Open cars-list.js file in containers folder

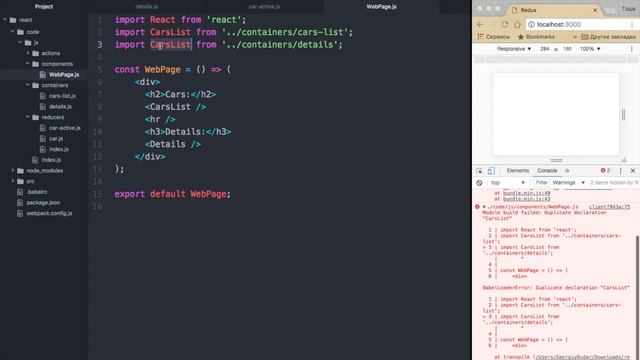62,96
